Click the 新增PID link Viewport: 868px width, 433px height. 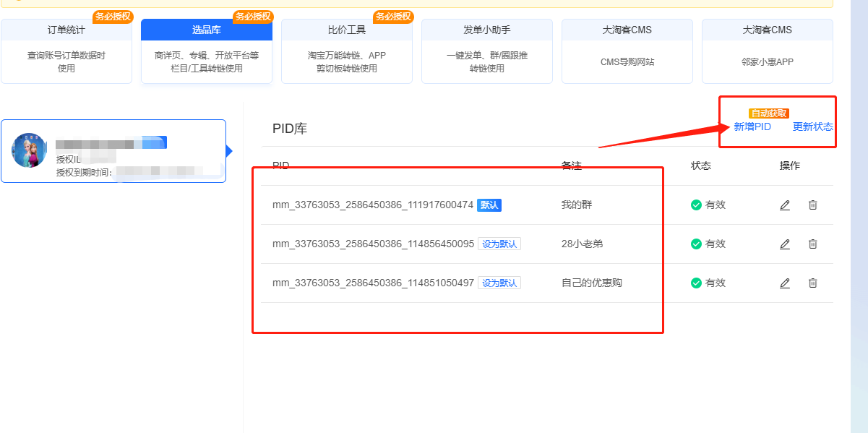click(752, 127)
